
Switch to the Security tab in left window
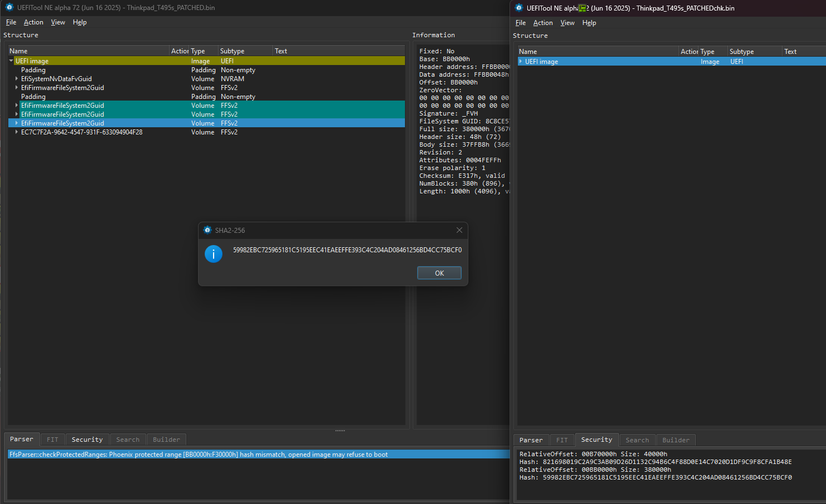(87, 440)
